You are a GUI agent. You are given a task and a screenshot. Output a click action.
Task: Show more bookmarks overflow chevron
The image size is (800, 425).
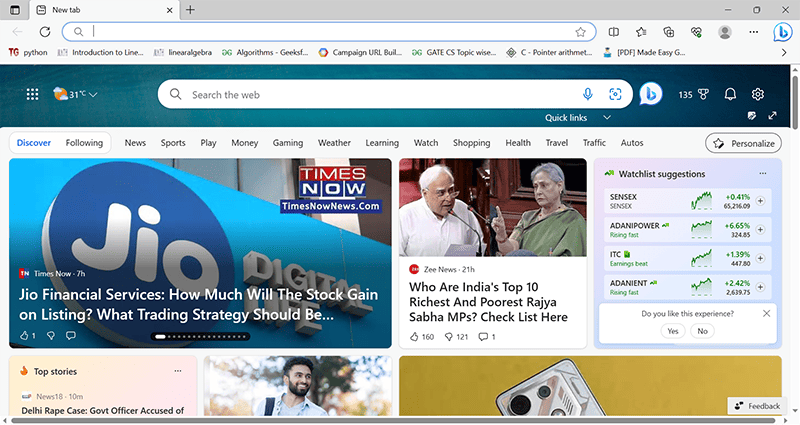tap(784, 52)
